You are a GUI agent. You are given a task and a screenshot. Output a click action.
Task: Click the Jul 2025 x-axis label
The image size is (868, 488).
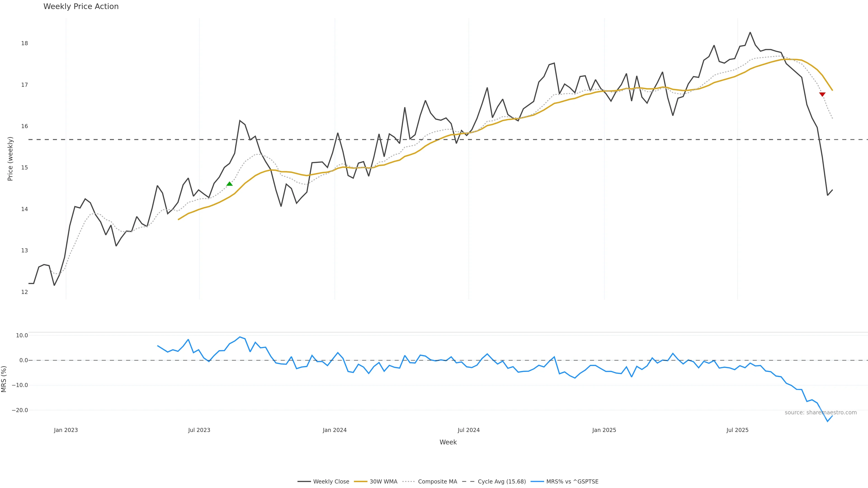(737, 430)
